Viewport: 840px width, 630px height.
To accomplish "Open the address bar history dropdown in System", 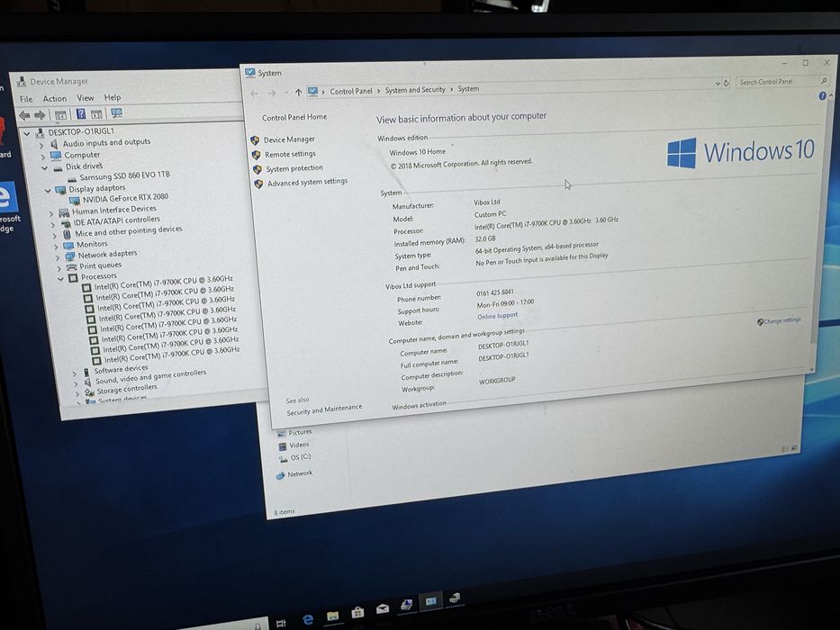I will pyautogui.click(x=718, y=83).
